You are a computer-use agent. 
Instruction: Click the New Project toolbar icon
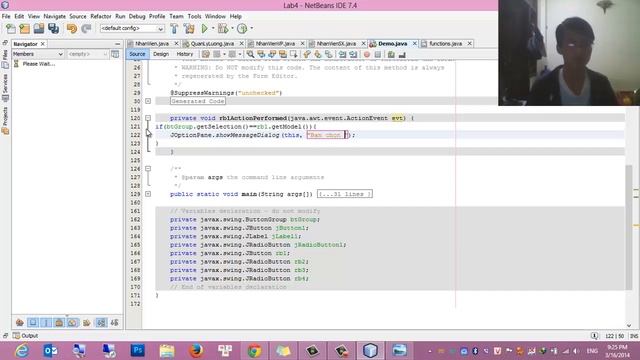(x=24, y=29)
